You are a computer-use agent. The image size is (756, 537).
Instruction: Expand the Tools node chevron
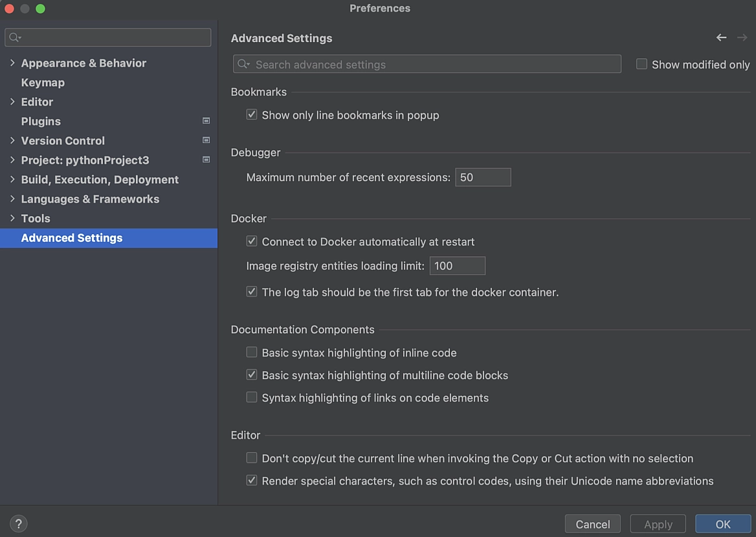click(x=12, y=218)
